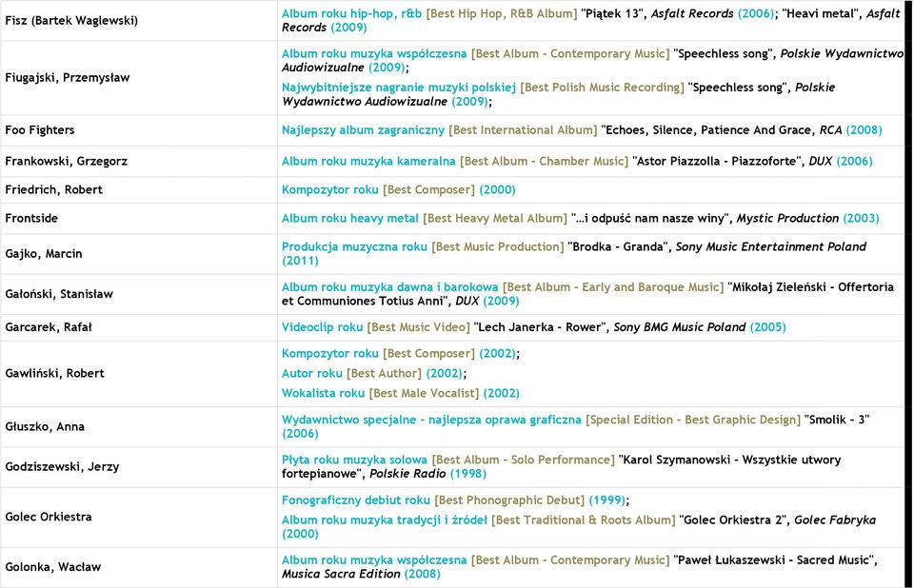
Task: Open the (2006) year link in Frankowski row
Action: (x=855, y=161)
